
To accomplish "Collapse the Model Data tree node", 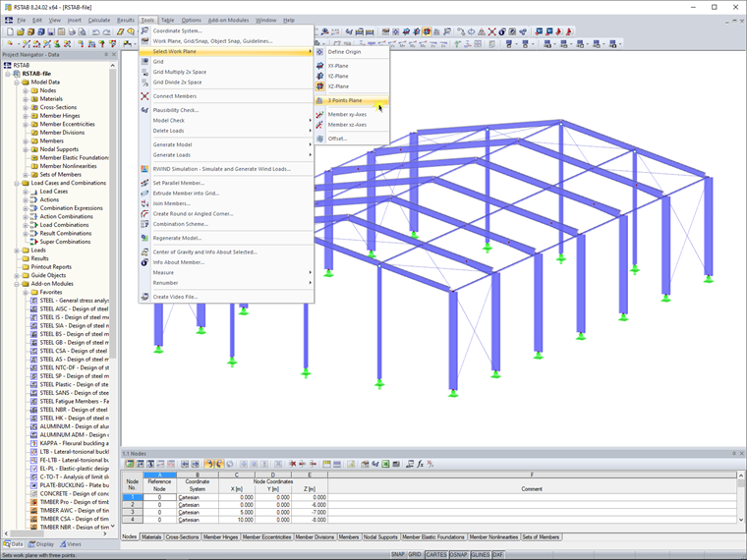I will click(17, 83).
